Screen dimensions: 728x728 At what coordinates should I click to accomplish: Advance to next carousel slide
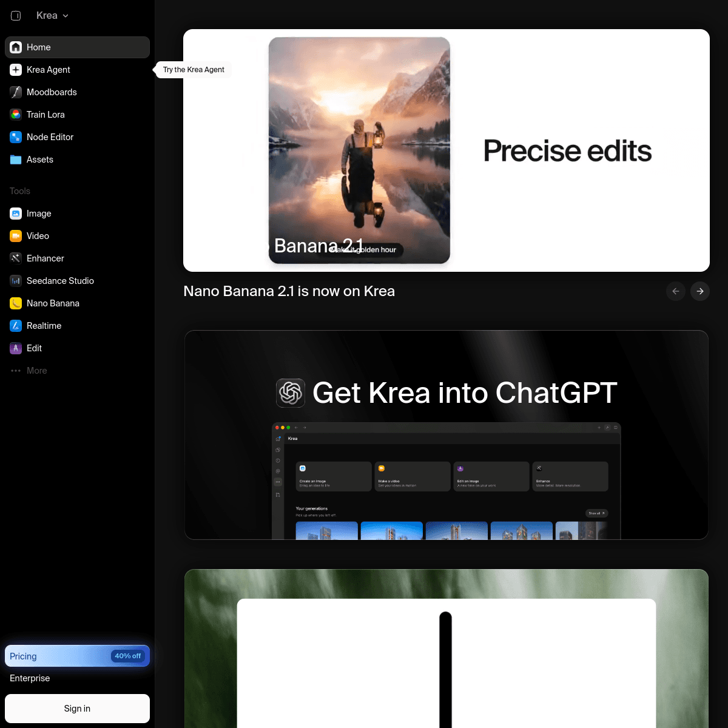pos(700,291)
